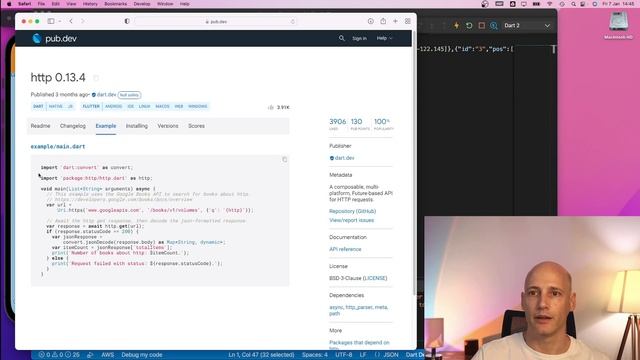This screenshot has height=360, width=640.
Task: Go back using Safari back arrow
Action: coord(71,21)
